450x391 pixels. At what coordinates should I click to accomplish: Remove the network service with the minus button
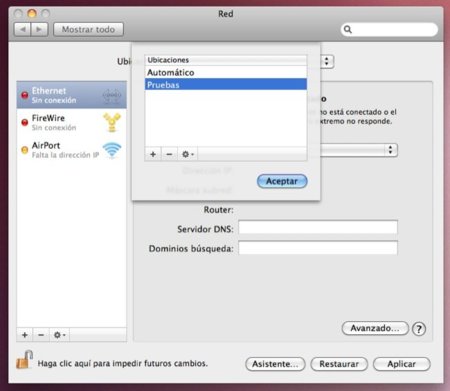pyautogui.click(x=41, y=335)
